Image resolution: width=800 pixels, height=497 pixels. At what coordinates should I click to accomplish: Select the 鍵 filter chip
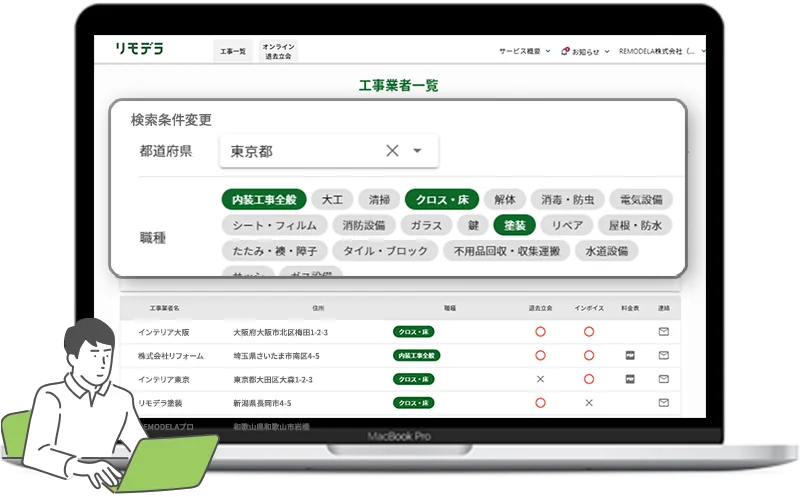473,225
